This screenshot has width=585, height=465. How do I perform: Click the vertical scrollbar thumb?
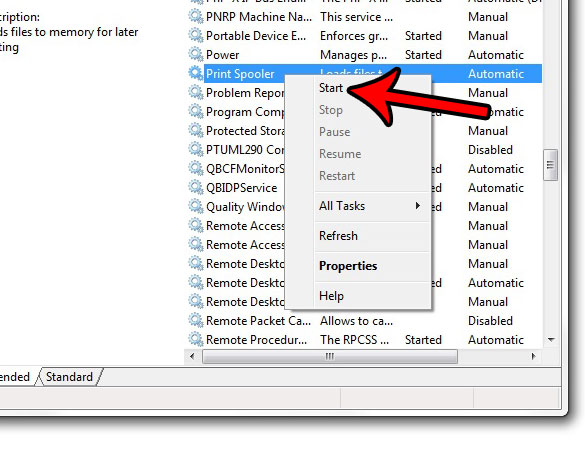point(551,165)
